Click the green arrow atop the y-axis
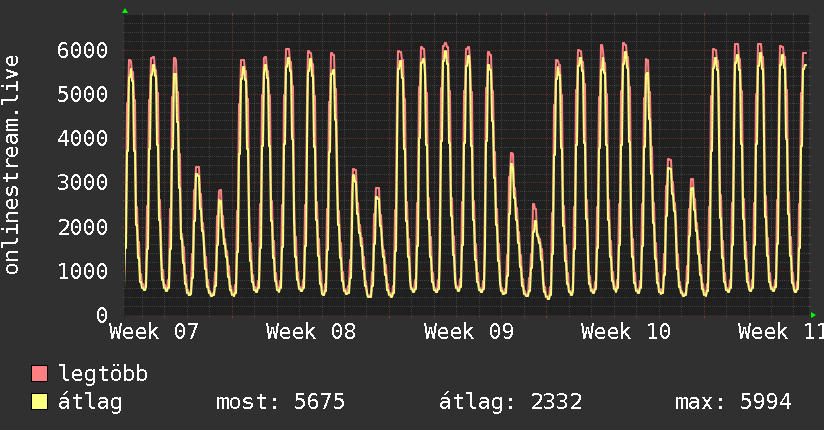824x430 pixels. pyautogui.click(x=125, y=11)
